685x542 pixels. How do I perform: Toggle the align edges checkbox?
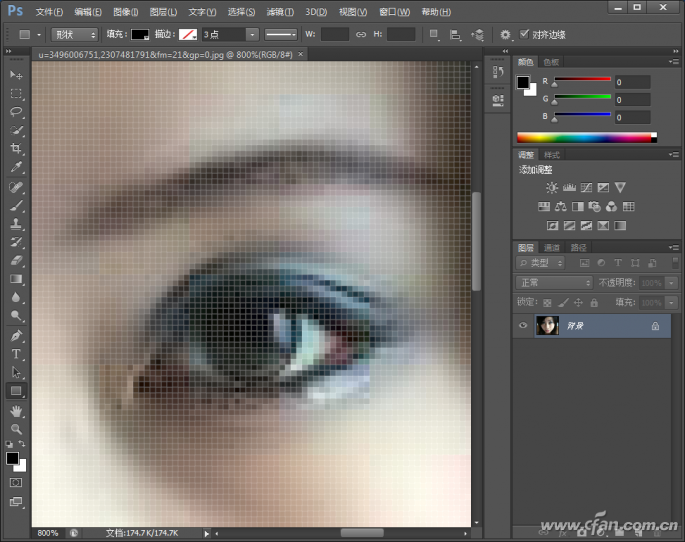tap(524, 34)
